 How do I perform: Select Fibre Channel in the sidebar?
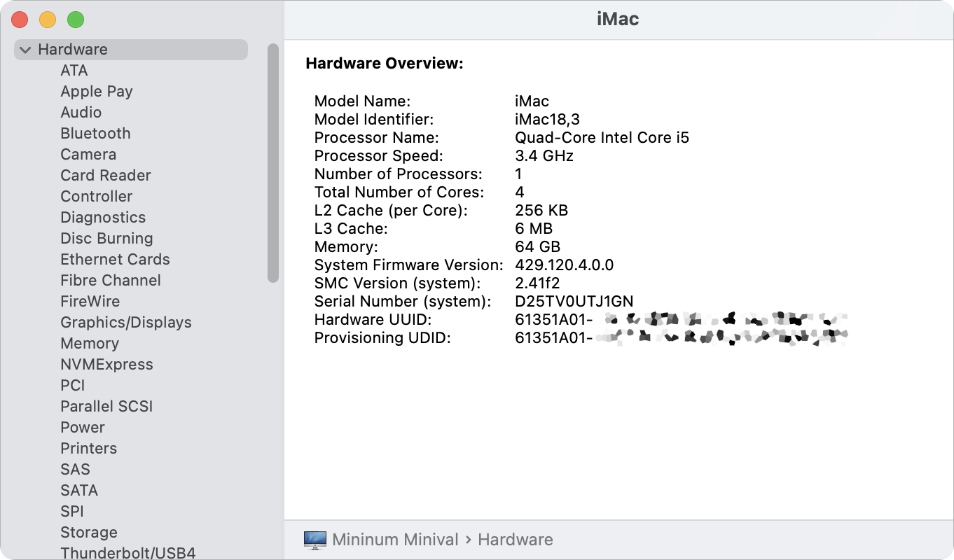(111, 281)
